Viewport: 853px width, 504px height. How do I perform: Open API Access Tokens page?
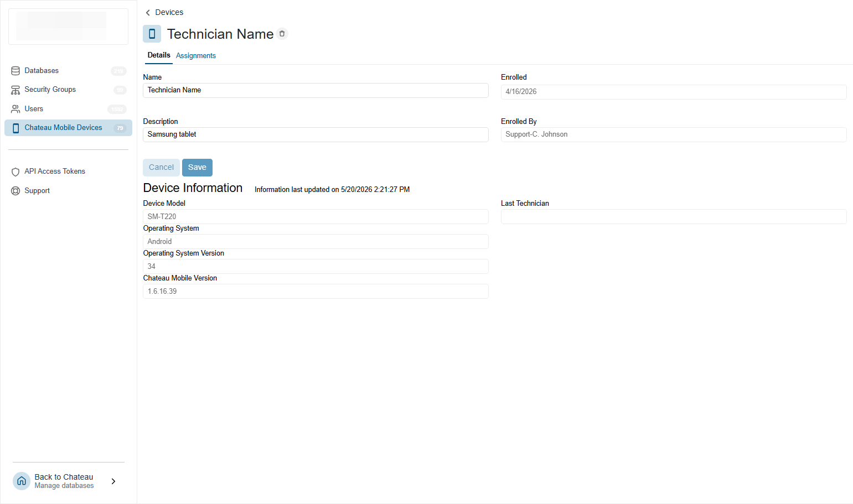[68, 172]
